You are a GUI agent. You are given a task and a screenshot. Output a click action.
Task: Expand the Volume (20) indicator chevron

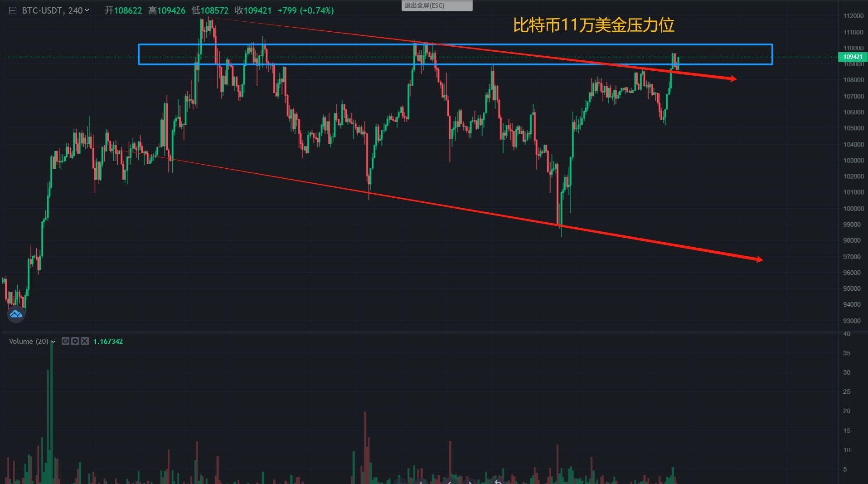53,342
